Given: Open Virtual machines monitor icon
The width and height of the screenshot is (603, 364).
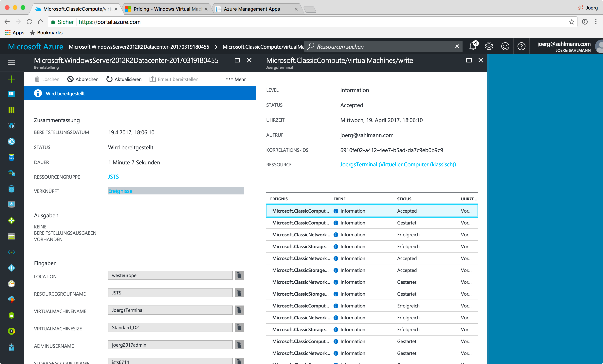Looking at the screenshot, I should (11, 205).
